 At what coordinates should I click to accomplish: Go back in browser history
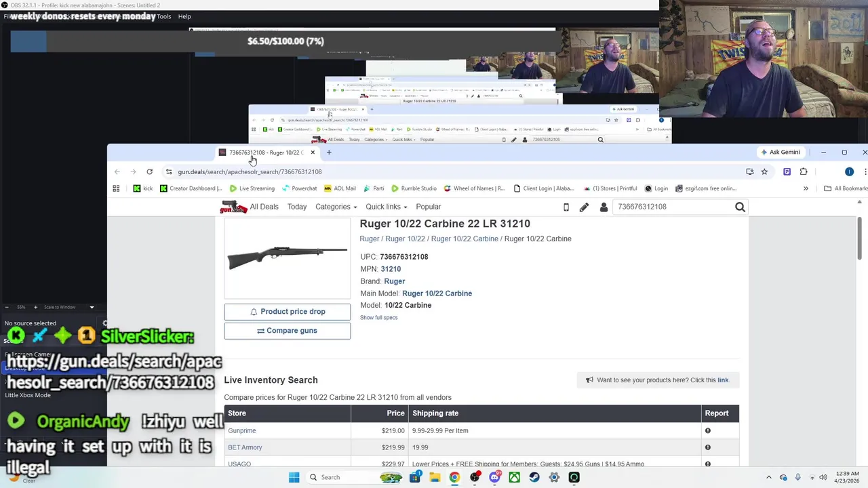click(117, 171)
